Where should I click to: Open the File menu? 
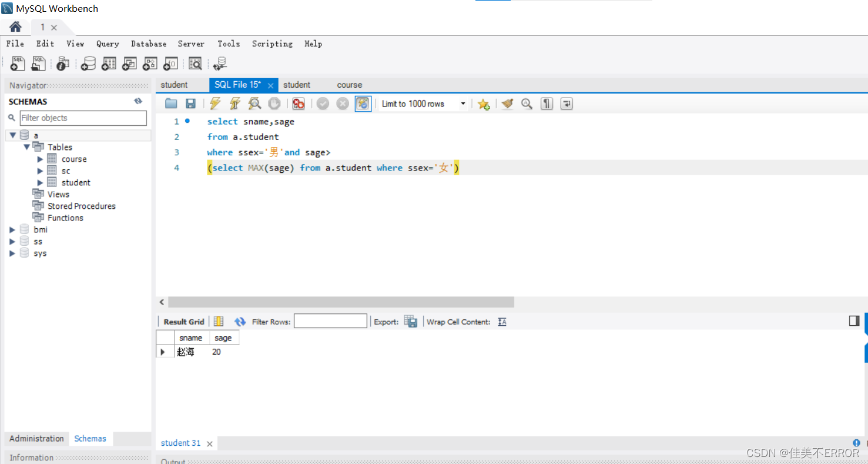(15, 44)
